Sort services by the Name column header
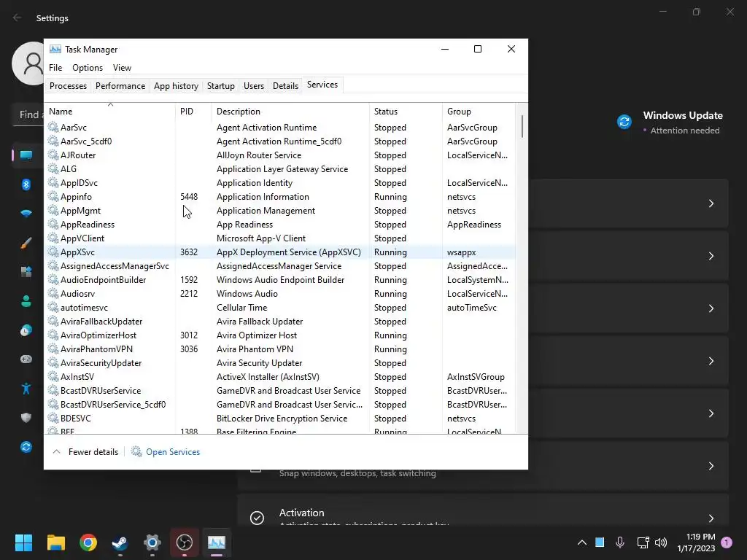 [110, 112]
